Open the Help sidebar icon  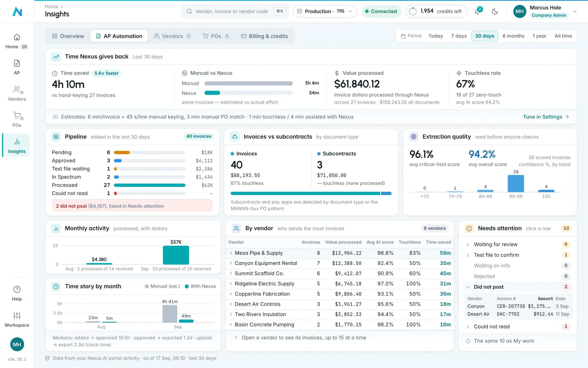click(x=17, y=293)
